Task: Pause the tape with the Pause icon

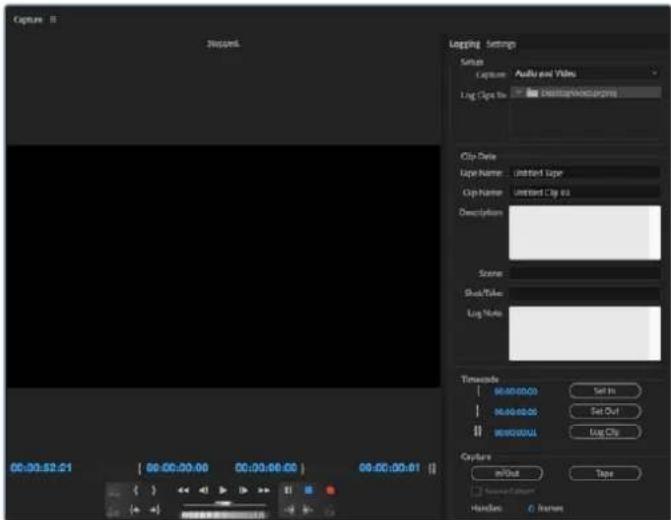Action: pyautogui.click(x=288, y=490)
